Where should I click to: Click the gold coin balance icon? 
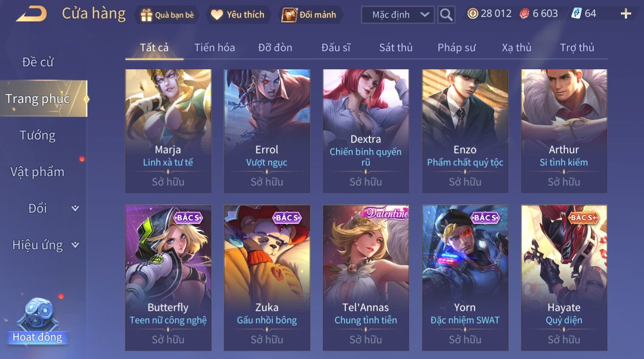tap(472, 14)
